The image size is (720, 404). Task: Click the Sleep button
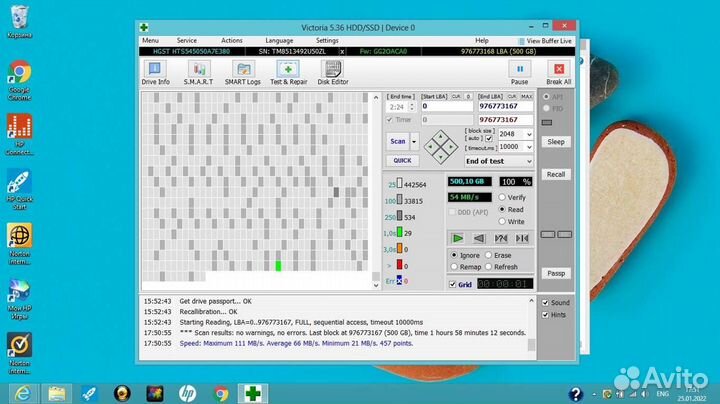(555, 142)
